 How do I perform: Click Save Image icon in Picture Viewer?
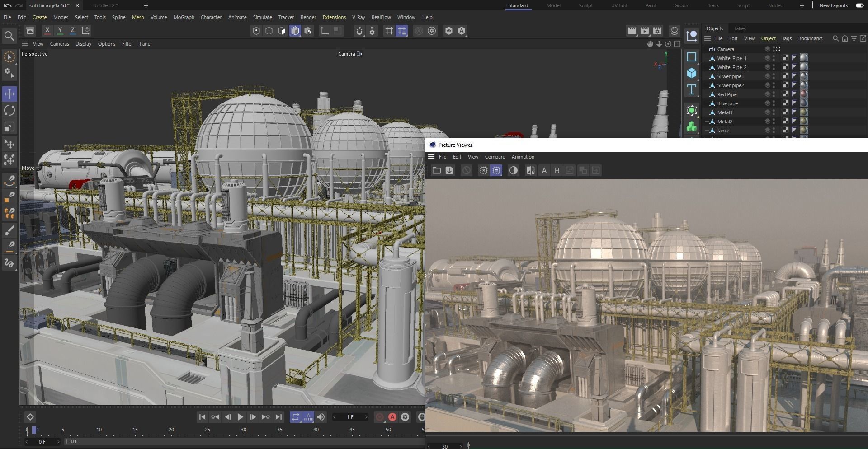[449, 170]
